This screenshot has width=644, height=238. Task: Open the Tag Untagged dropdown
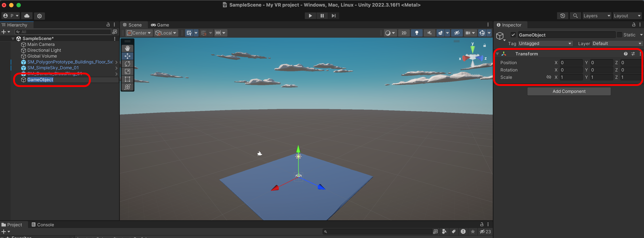[x=545, y=44]
